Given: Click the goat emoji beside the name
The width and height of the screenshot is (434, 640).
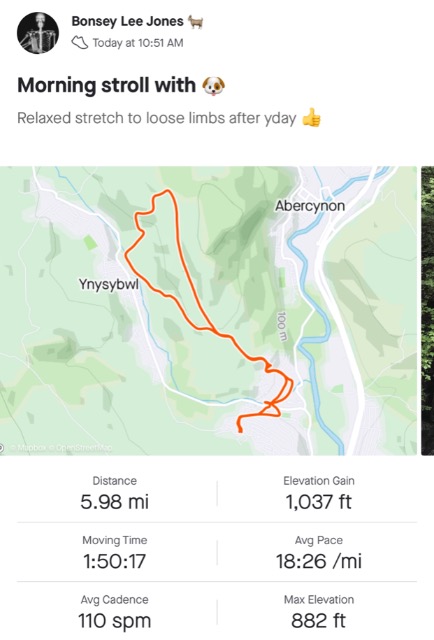Looking at the screenshot, I should [196, 22].
